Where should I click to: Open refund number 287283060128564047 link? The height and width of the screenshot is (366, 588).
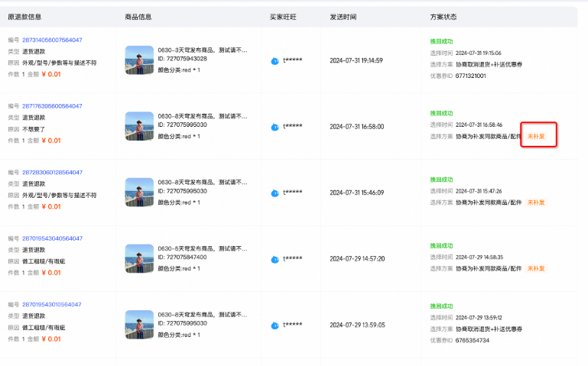[52, 173]
